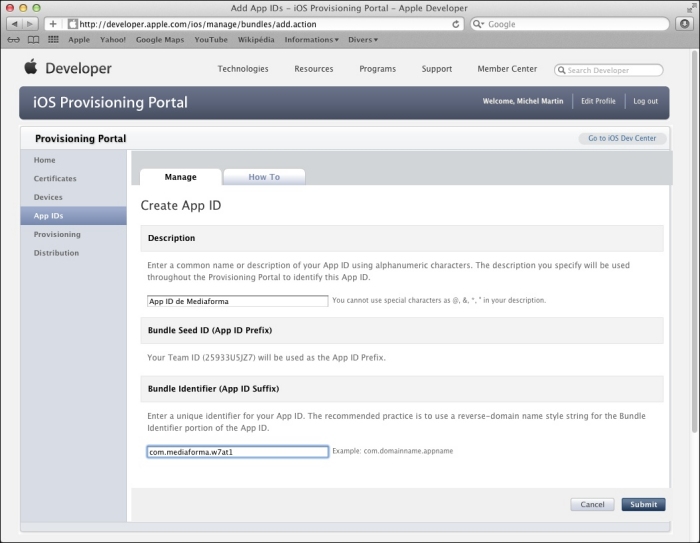Select Certificates in the sidebar
Viewport: 700px width, 543px height.
tap(55, 179)
